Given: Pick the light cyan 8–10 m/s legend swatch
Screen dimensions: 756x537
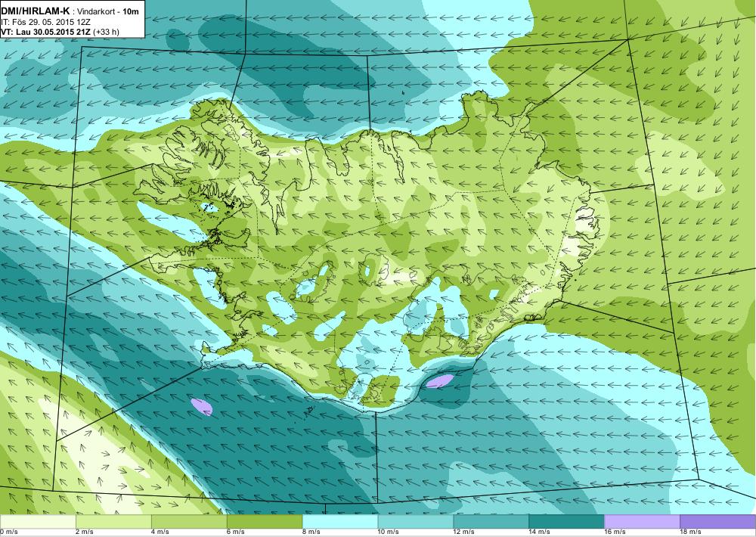Looking at the screenshot, I should pyautogui.click(x=340, y=521).
